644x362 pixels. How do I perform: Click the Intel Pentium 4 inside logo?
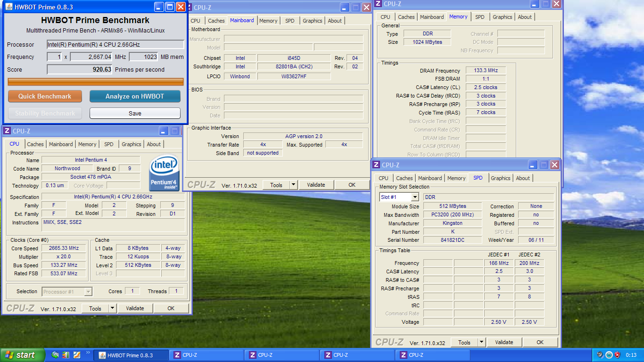coord(165,173)
